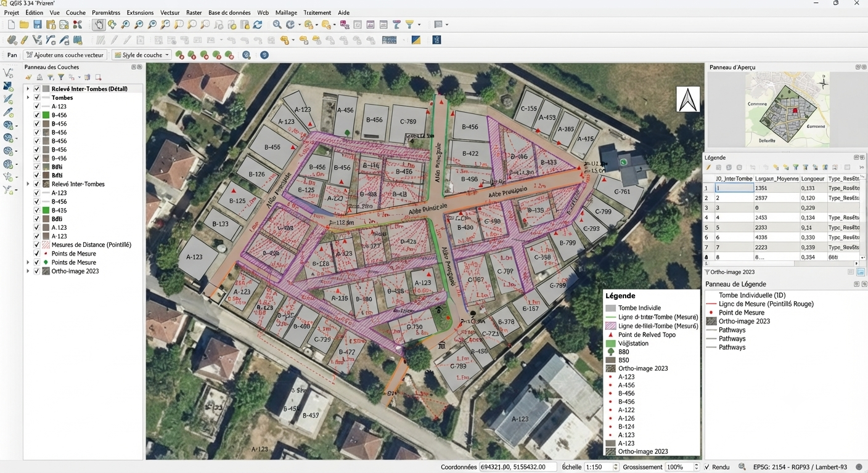
Task: Click the topmost vector tool icon in left sidebar
Action: (8, 73)
